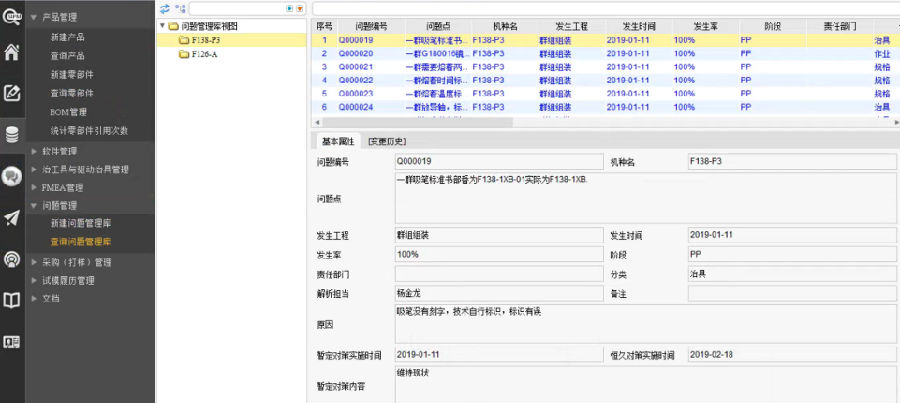Open BOM管理 menu item
900x403 pixels.
click(69, 112)
